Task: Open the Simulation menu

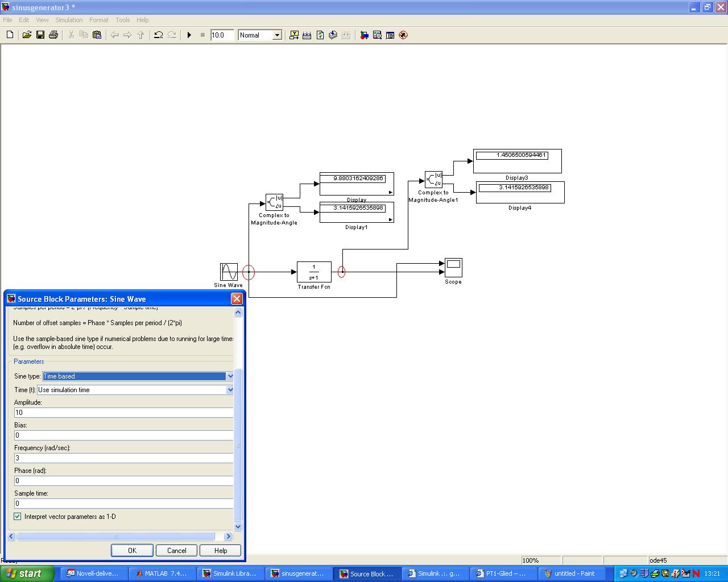Action: 69,20
